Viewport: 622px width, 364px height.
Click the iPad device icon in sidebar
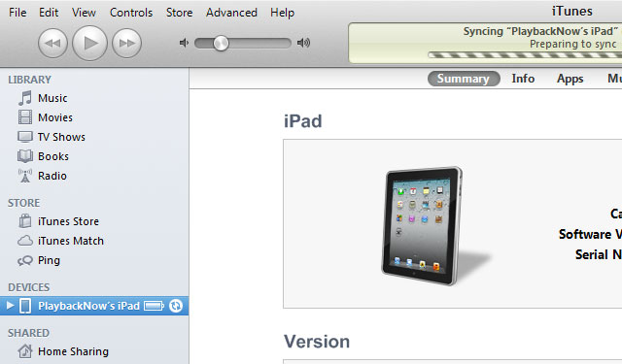coord(25,306)
